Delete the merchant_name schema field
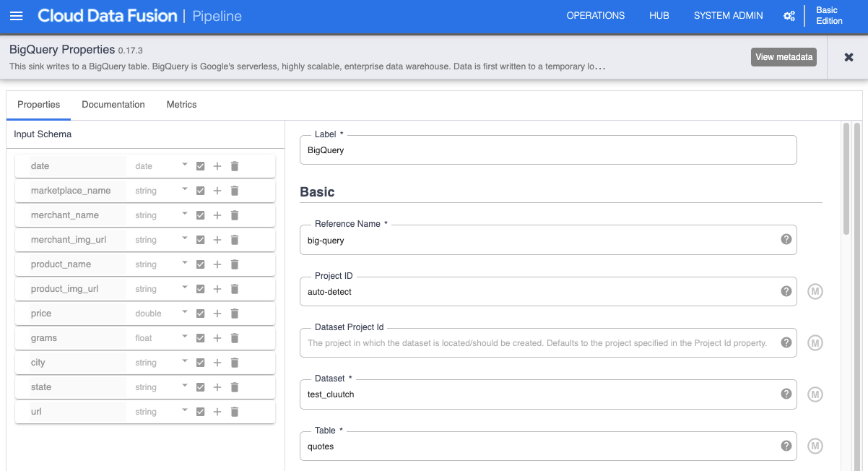The height and width of the screenshot is (471, 868). point(234,215)
